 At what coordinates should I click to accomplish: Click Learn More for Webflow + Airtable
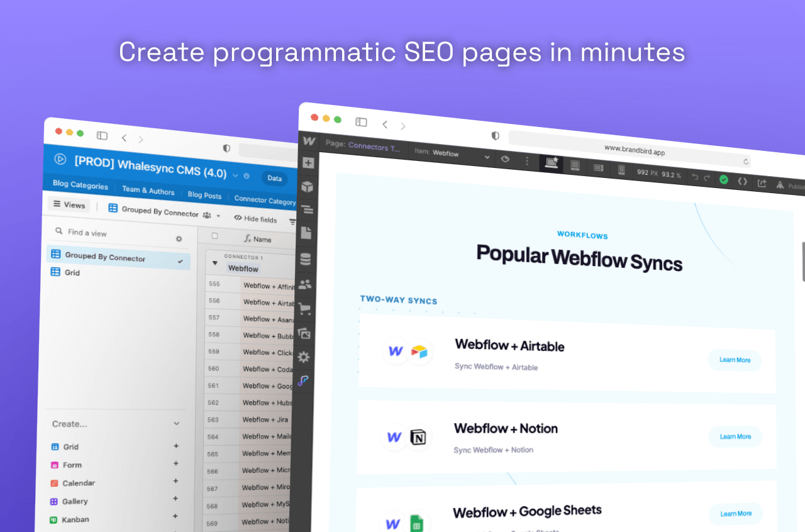(x=735, y=360)
